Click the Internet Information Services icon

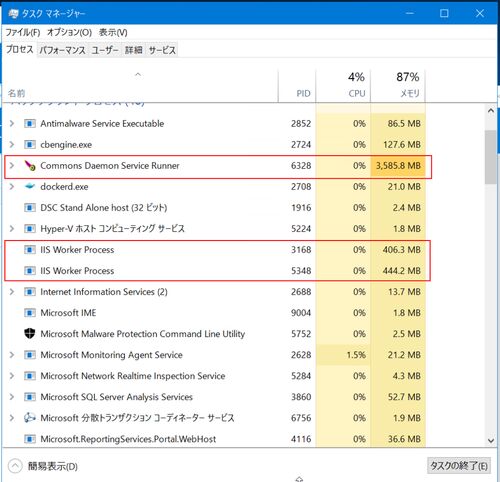(30, 292)
